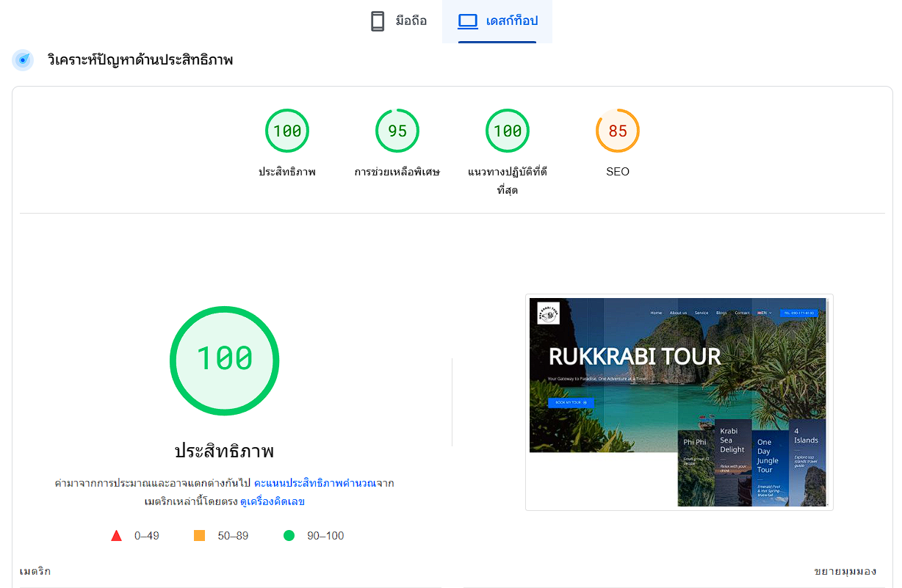This screenshot has width=902, height=588.
Task: Click the วิเคราะห์ปัญหาด้านประสิทธิภาพ heading
Action: click(x=140, y=60)
